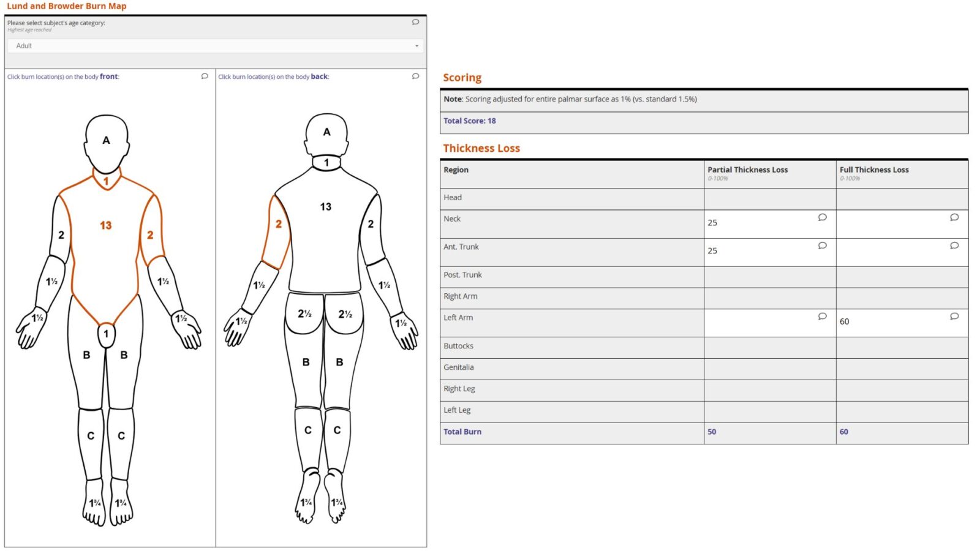980x551 pixels.
Task: Select genitalia region 1 on front body
Action: [x=106, y=334]
